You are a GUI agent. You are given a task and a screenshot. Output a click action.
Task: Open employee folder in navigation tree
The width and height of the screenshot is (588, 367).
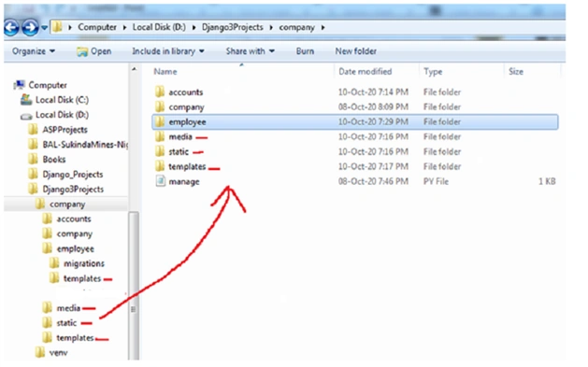tap(76, 248)
